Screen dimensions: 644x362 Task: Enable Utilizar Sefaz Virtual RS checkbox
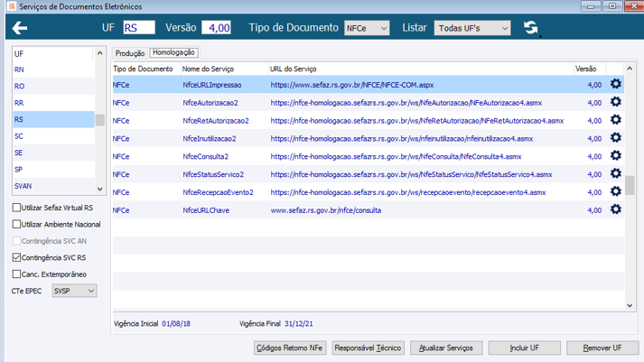16,208
